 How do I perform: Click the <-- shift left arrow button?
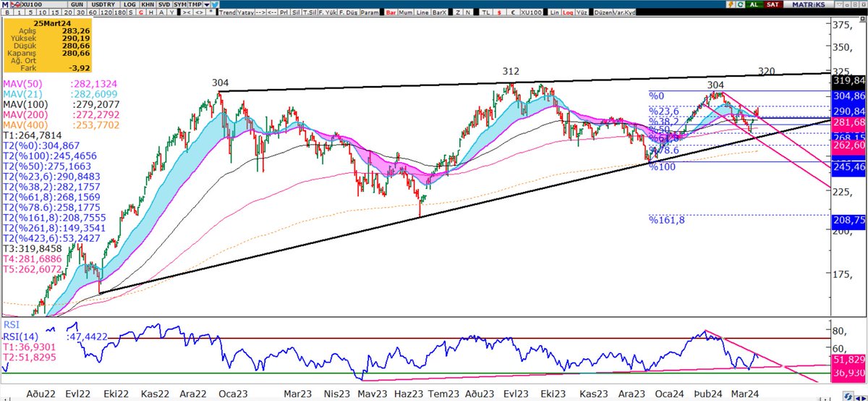(272, 12)
